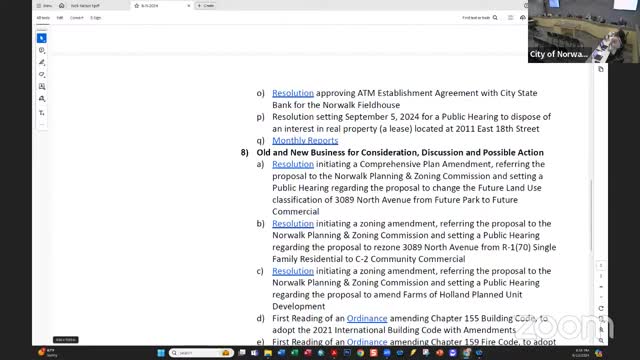Choose the Highlight pen tool

tap(42, 62)
